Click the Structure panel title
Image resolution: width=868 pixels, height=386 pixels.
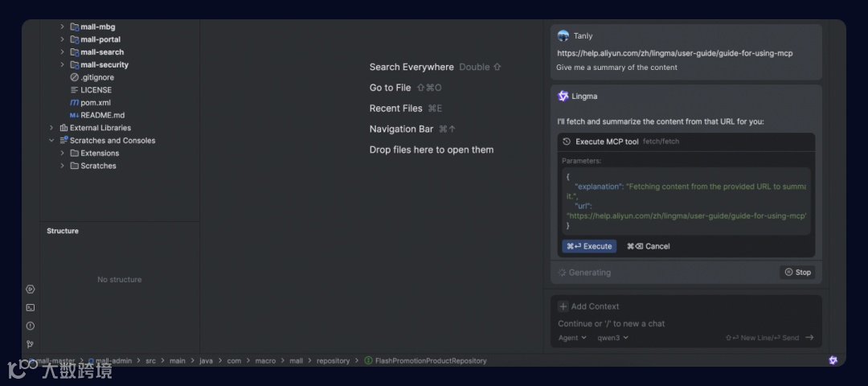pyautogui.click(x=63, y=231)
